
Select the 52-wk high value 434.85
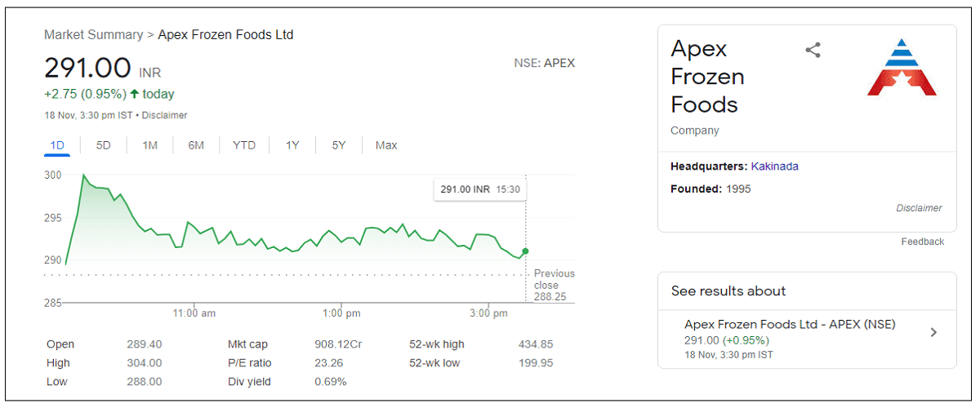pos(536,344)
